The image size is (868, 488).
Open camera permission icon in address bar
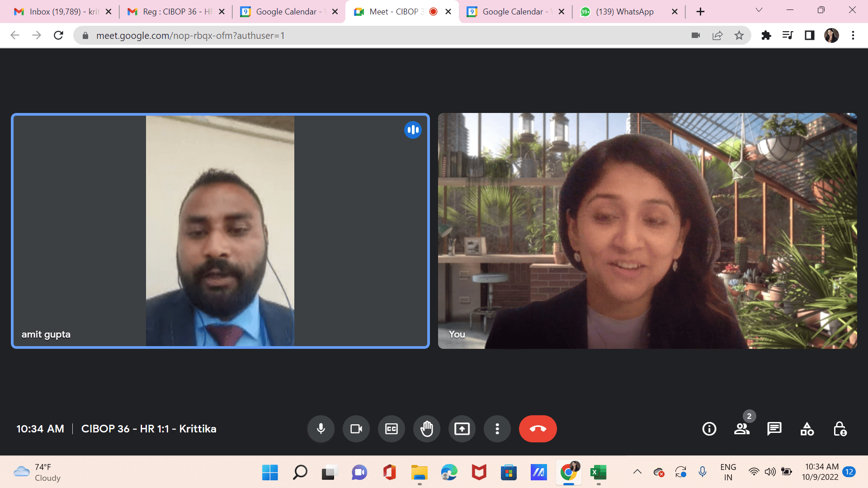point(696,35)
